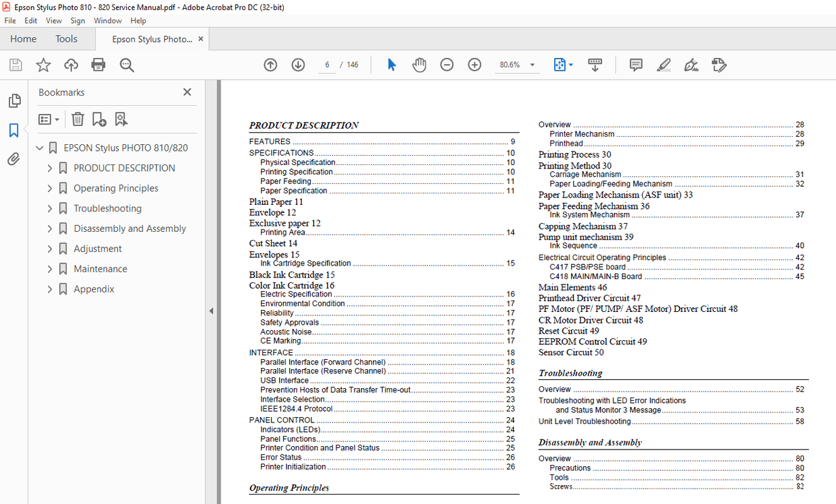
Task: Close the Bookmarks panel
Action: coord(187,92)
